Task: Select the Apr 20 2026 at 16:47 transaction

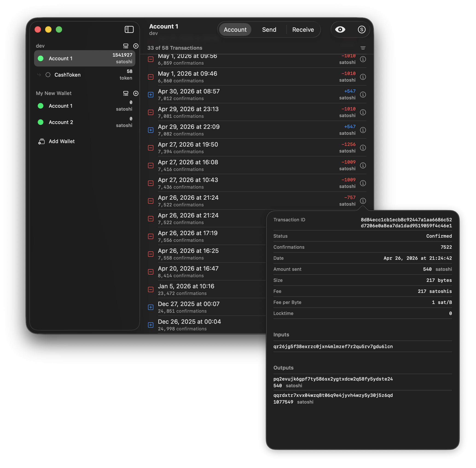Action: pyautogui.click(x=206, y=272)
